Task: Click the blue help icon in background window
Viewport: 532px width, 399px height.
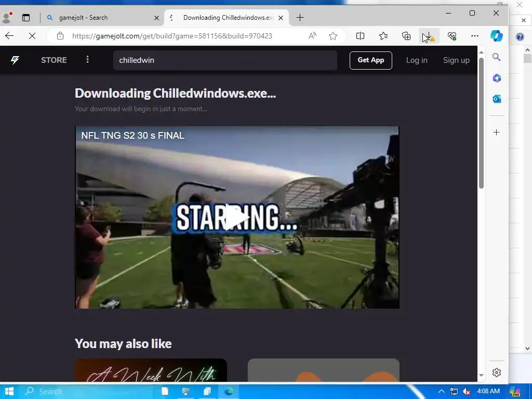Action: click(520, 37)
